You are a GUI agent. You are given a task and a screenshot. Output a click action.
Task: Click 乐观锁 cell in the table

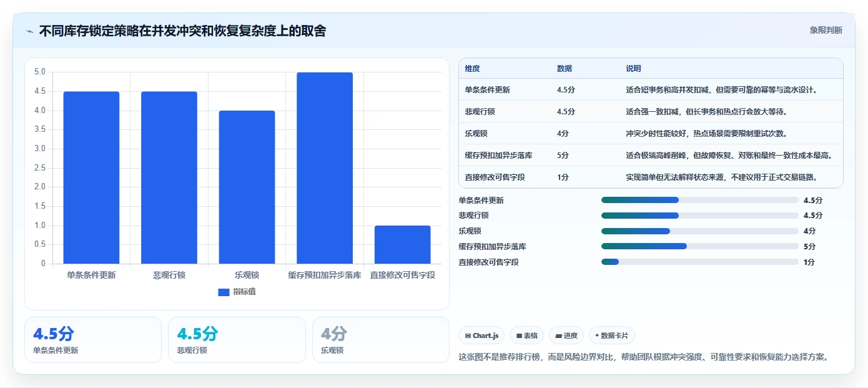click(476, 134)
